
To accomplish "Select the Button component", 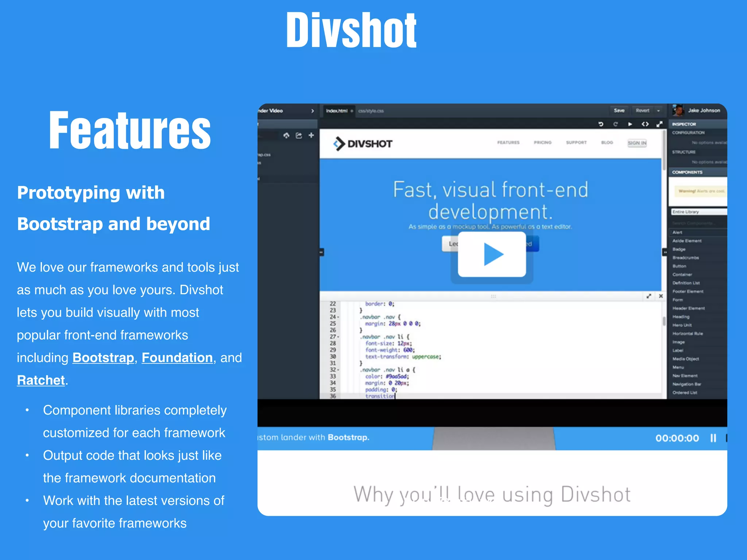I will click(x=698, y=266).
